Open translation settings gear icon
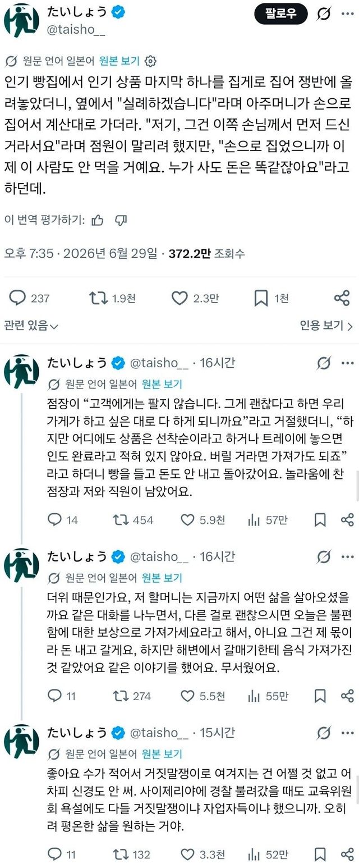Viewport: 359px width, 868px height. click(150, 61)
